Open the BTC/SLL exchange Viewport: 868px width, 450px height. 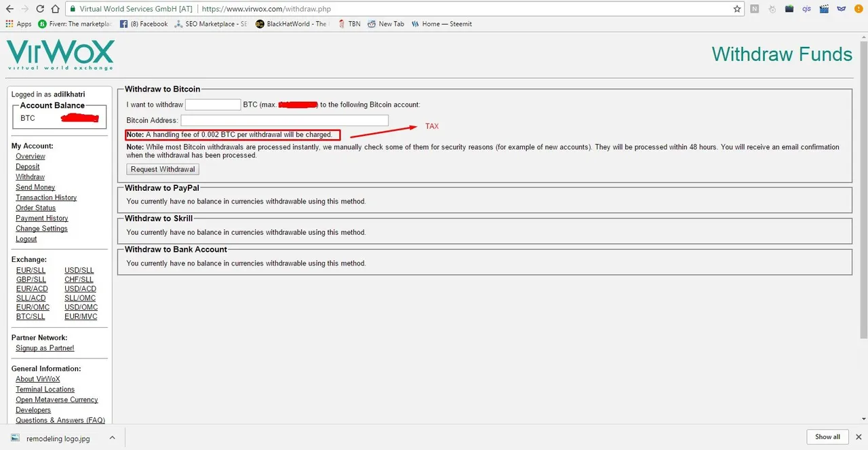[x=31, y=316]
